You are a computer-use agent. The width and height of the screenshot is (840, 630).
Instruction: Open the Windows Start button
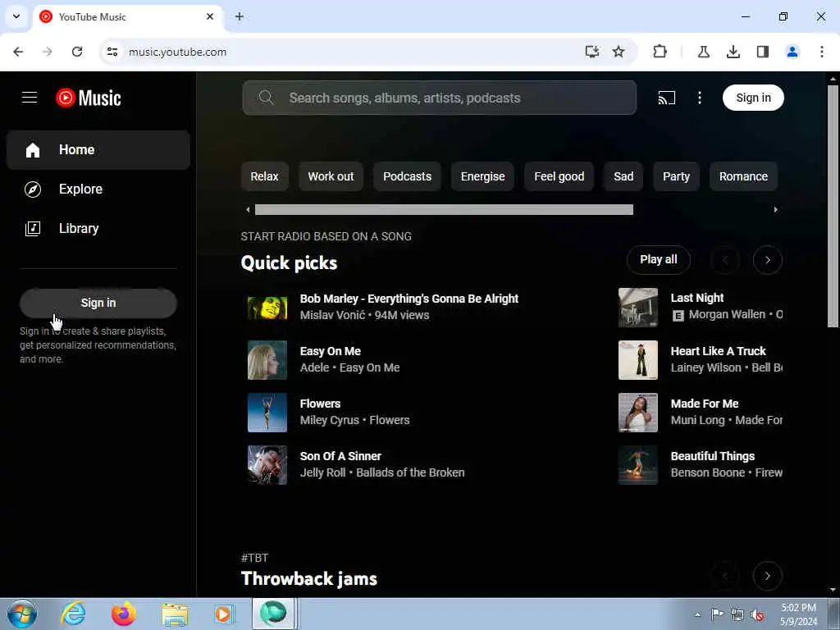pyautogui.click(x=22, y=614)
